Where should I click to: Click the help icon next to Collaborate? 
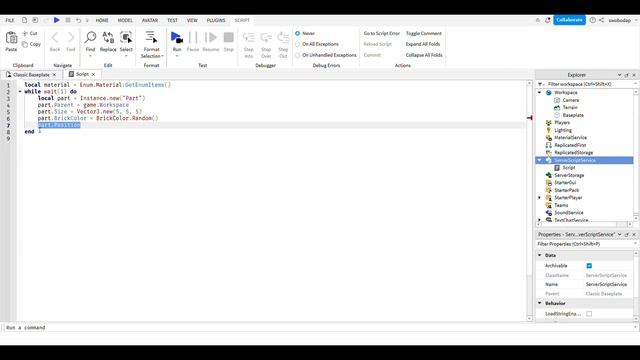593,20
